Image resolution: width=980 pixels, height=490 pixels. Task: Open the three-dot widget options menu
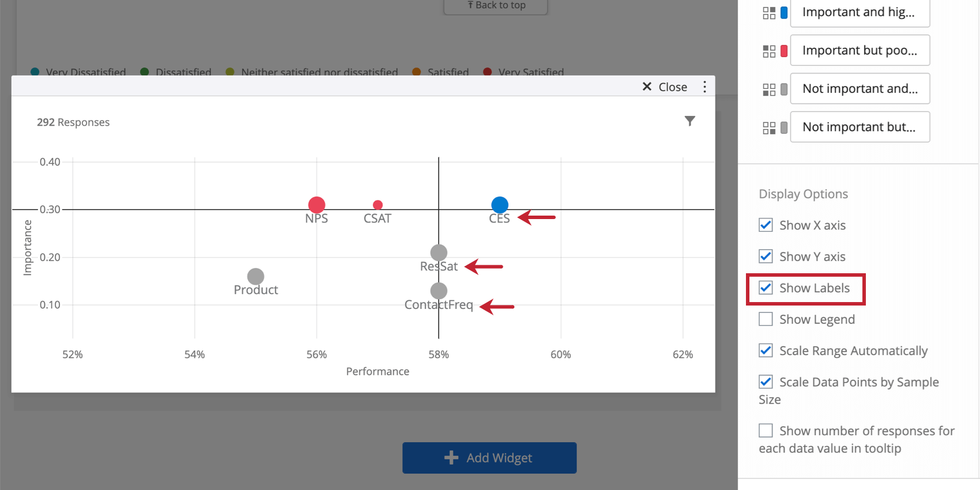(704, 86)
